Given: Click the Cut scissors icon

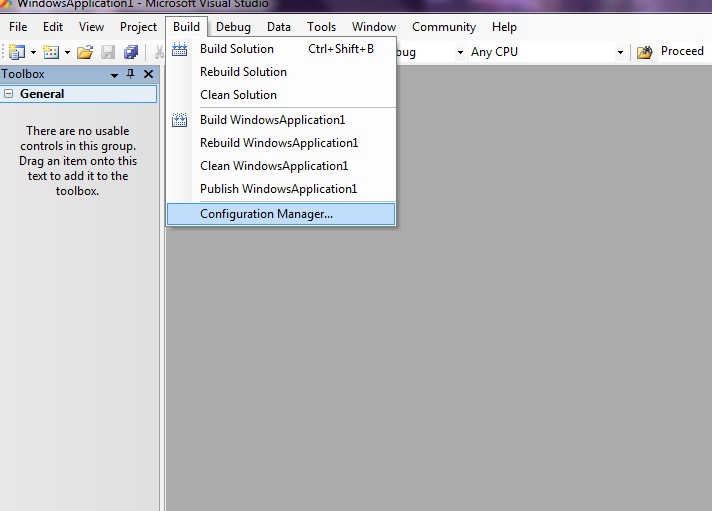Looking at the screenshot, I should pyautogui.click(x=159, y=52).
